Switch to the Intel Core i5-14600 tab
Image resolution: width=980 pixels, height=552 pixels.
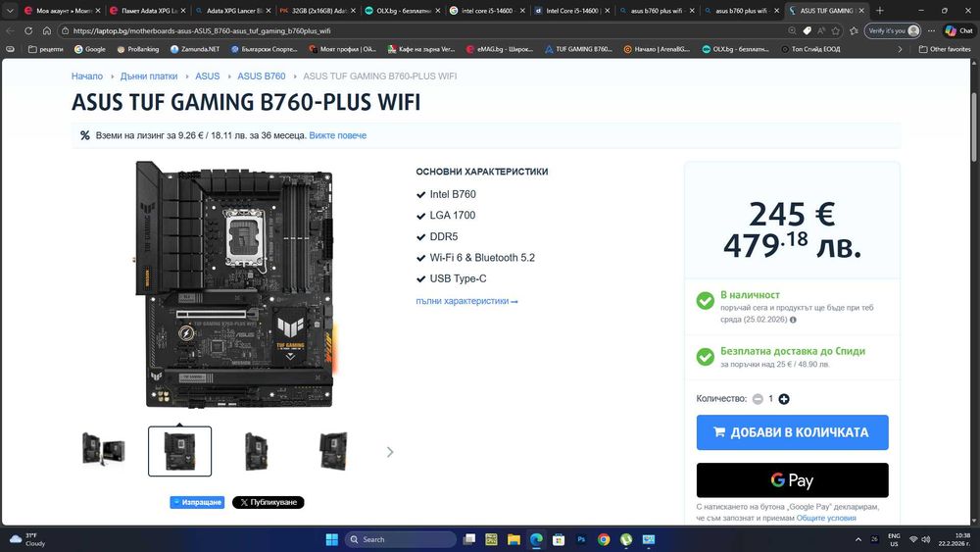coord(571,11)
